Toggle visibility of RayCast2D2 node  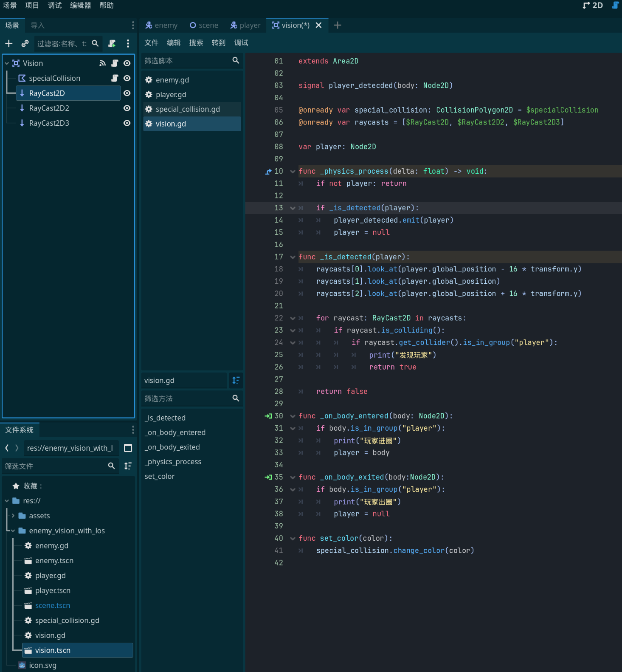click(127, 108)
